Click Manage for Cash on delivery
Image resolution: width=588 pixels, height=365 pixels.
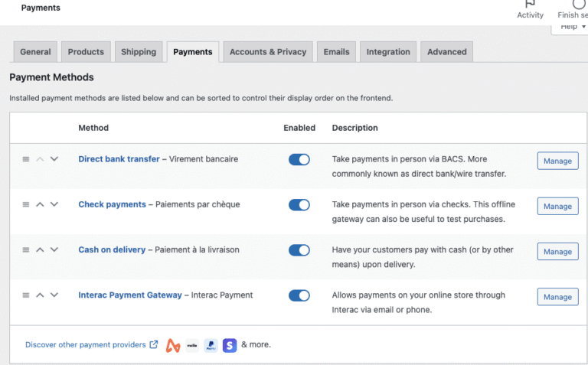[x=557, y=252]
